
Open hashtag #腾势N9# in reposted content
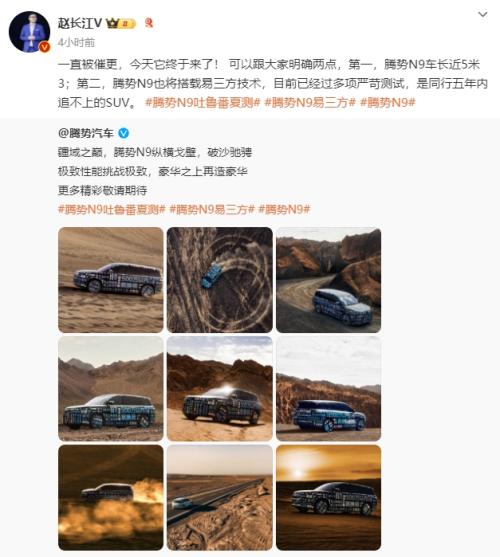coord(284,209)
